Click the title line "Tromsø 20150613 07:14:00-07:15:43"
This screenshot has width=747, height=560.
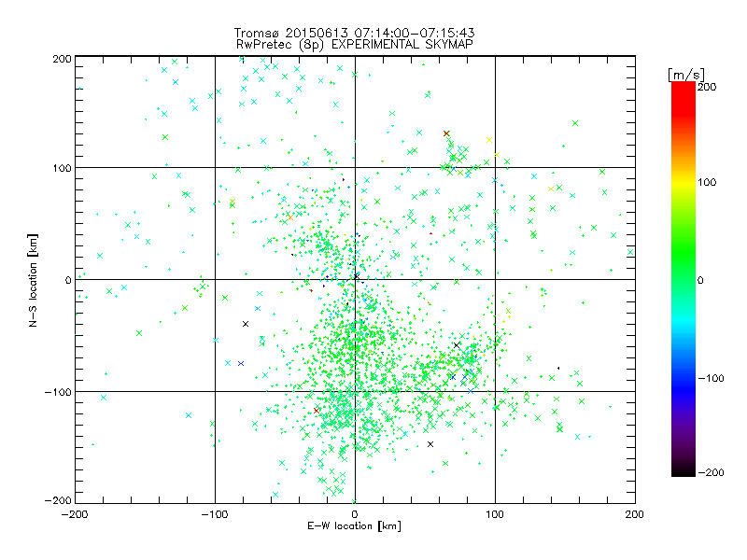[354, 33]
